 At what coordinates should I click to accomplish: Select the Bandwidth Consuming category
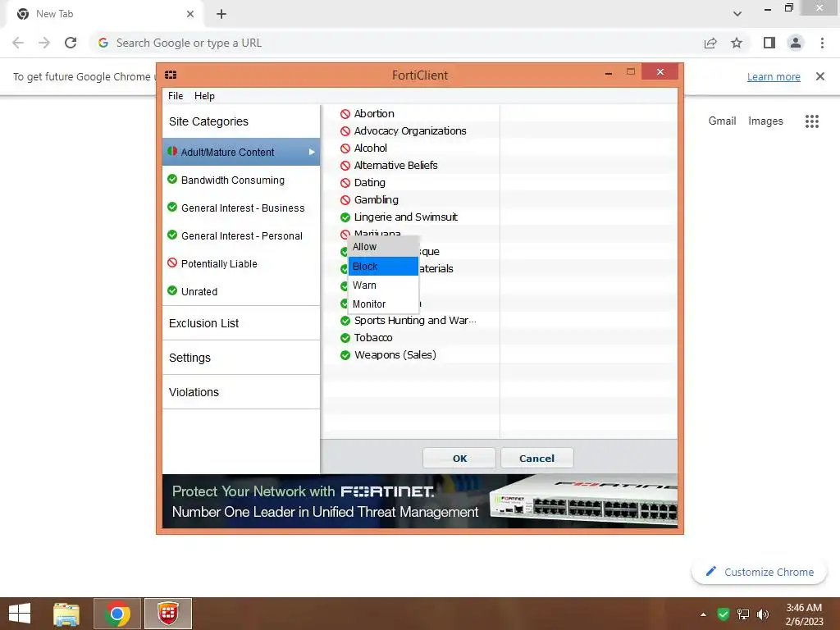point(241,180)
